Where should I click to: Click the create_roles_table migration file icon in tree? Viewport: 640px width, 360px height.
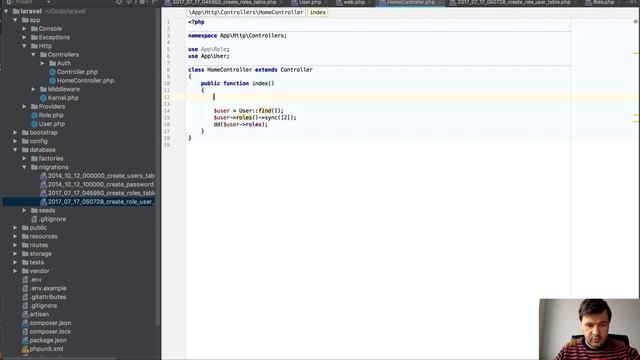pos(43,193)
